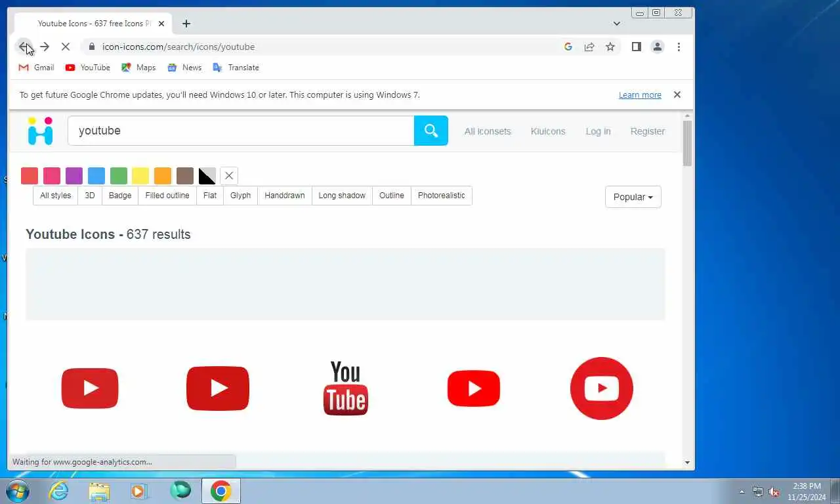Image resolution: width=840 pixels, height=504 pixels.
Task: Select All styles filter
Action: pos(56,196)
